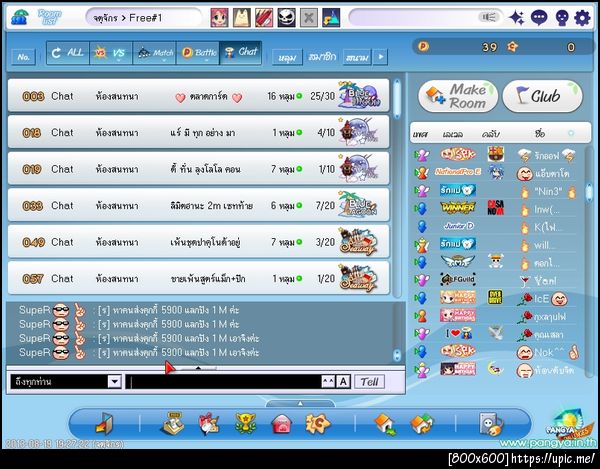Screen dimensions: 600x469
Task: Join chat room 057
Action: click(198, 278)
